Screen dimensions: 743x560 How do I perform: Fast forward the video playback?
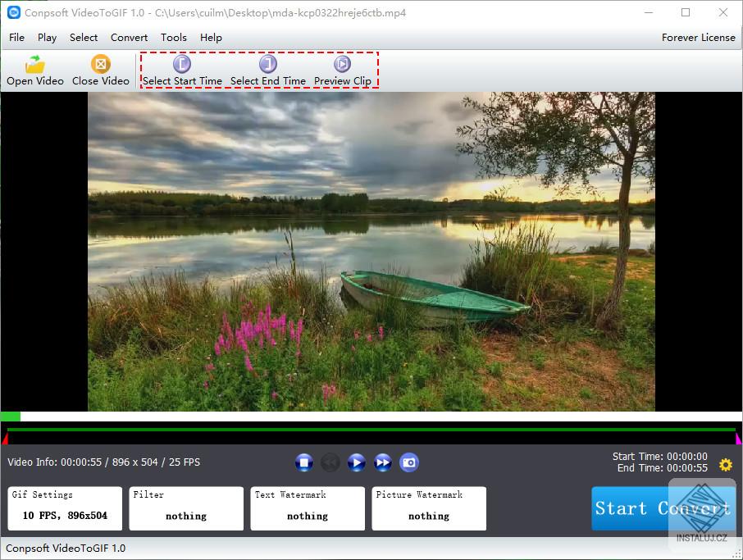point(382,462)
